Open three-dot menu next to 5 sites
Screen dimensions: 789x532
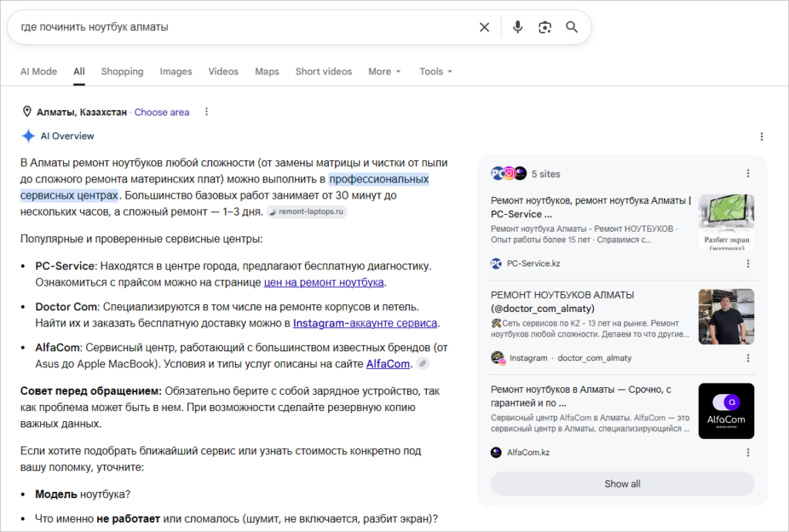748,173
